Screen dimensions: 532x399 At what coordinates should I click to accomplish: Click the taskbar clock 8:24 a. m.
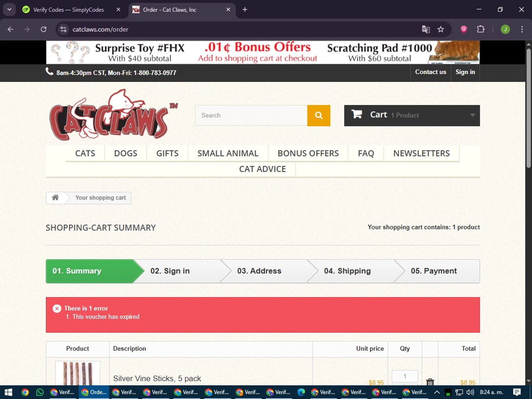[492, 392]
